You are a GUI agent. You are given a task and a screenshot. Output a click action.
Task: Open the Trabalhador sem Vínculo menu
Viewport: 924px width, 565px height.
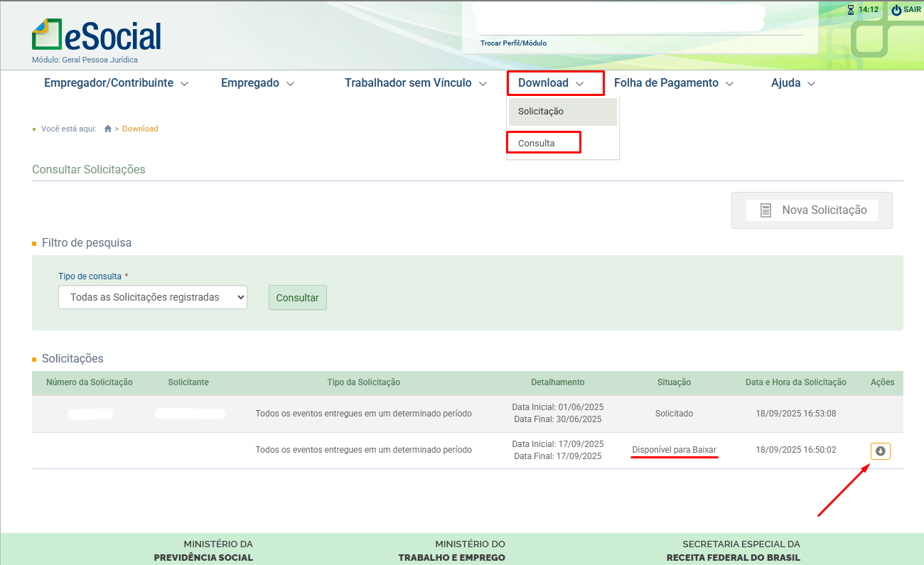(415, 83)
